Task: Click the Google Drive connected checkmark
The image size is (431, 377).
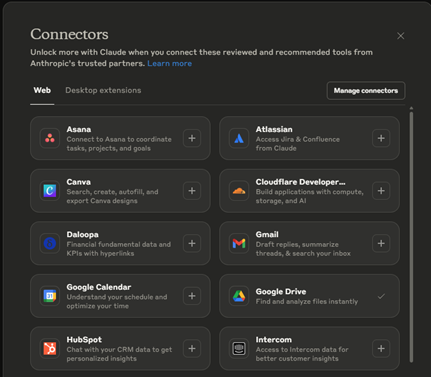Action: pyautogui.click(x=381, y=296)
